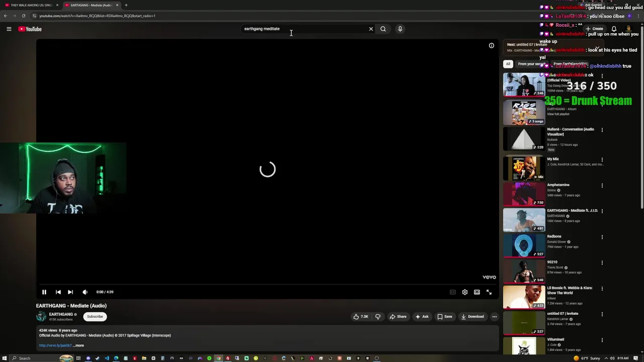Viewport: 644px width, 362px height.
Task: Open the YouTube notifications bell
Action: [614, 29]
